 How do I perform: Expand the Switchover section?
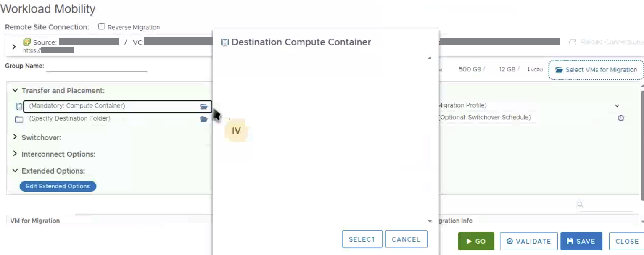click(15, 137)
